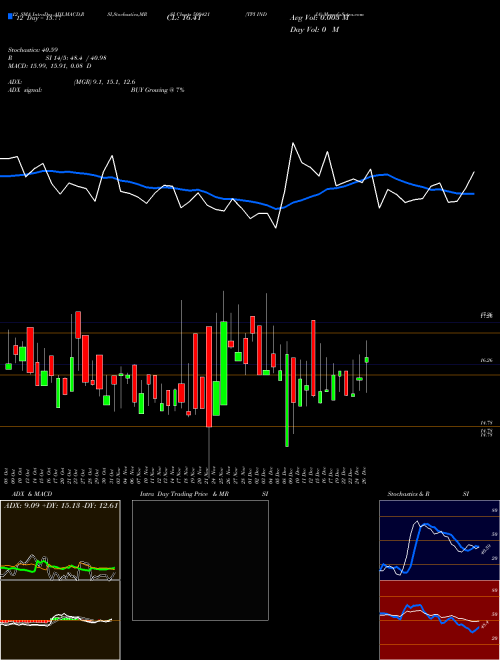Click the blue moving average line at its lowest dip
500x660 pixels.
click(277, 208)
